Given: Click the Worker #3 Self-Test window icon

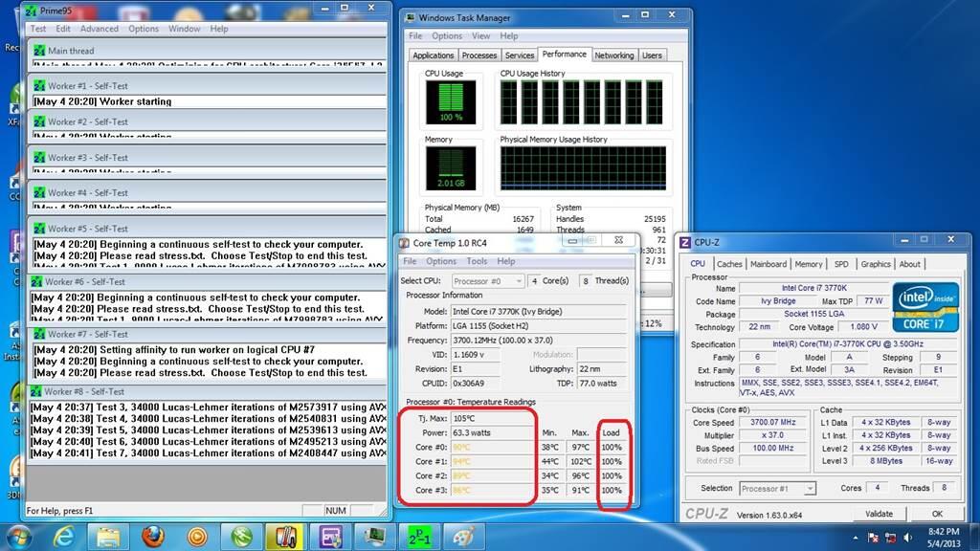Looking at the screenshot, I should 39,157.
